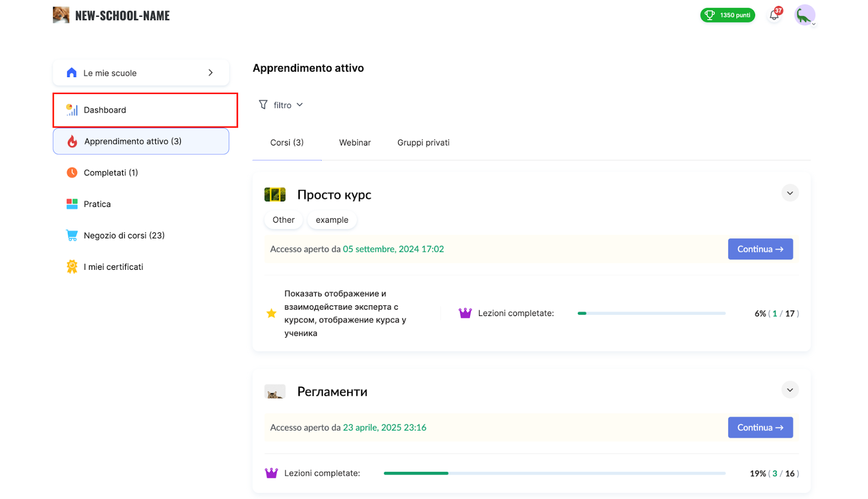Click the Completati clock icon
Screen dimensions: 868x499
pos(72,173)
